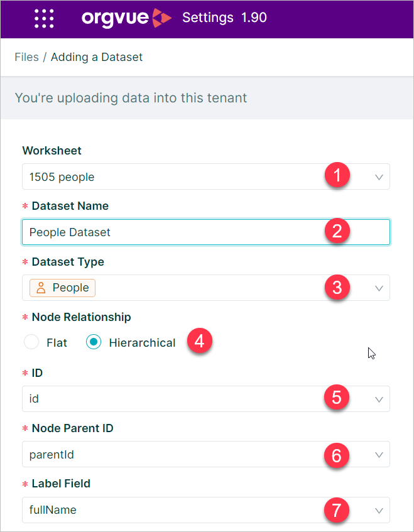The width and height of the screenshot is (414, 532).
Task: Click red marker 1 beside Worksheet
Action: point(337,176)
